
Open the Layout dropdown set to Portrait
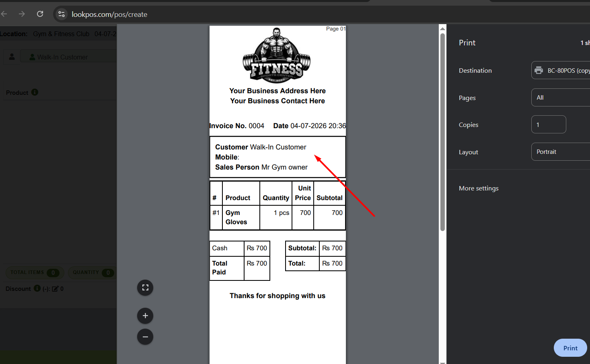pyautogui.click(x=561, y=152)
